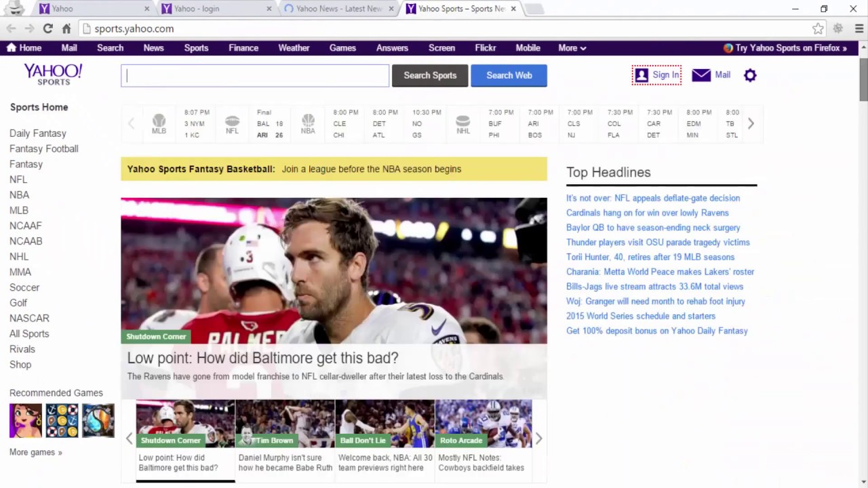Click the Mail envelope icon
The height and width of the screenshot is (488, 868).
(701, 75)
